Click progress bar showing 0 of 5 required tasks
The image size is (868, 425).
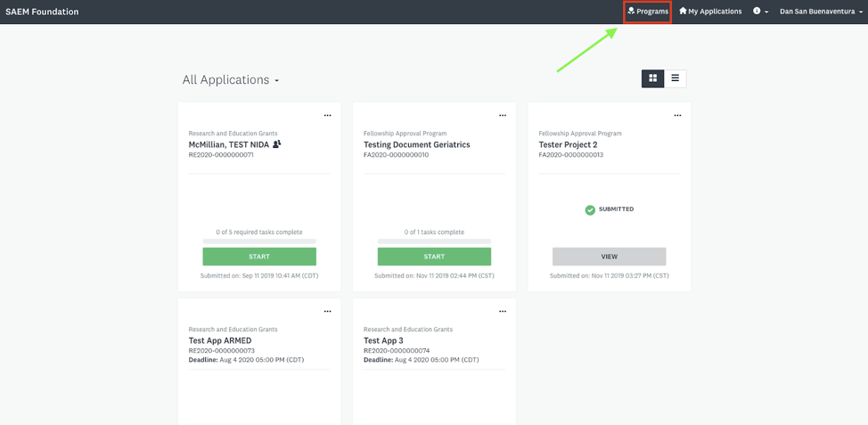pos(259,241)
